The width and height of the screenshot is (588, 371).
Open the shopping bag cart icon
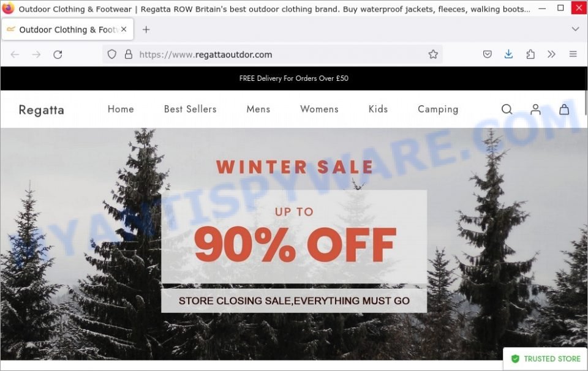click(x=564, y=109)
